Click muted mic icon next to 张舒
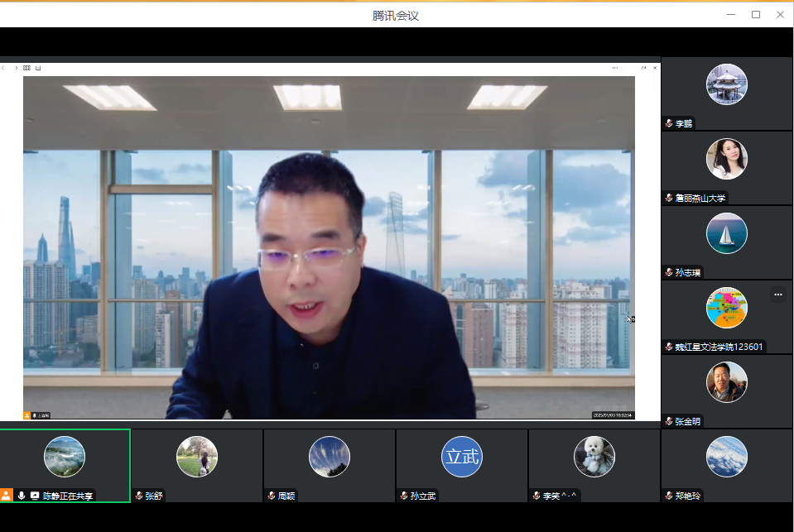Screen dimensions: 794x532 click(x=139, y=496)
